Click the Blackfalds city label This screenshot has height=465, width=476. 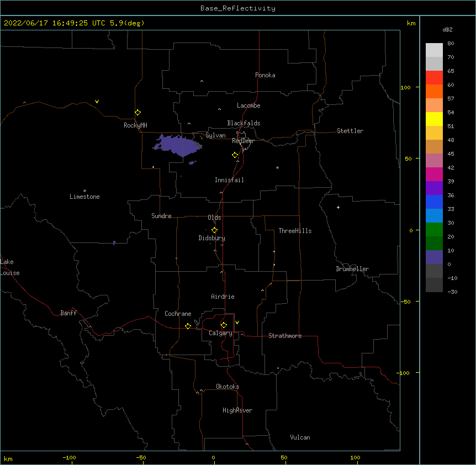pyautogui.click(x=244, y=123)
